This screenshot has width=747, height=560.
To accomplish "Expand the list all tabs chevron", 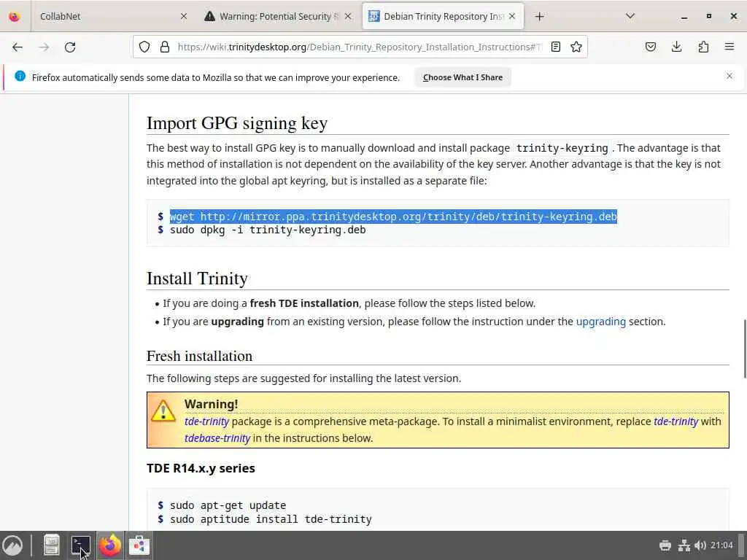I will (630, 16).
